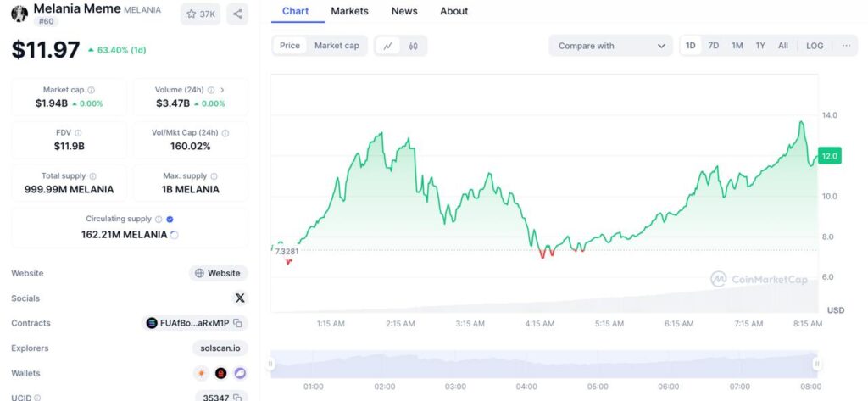Toggle chart to Market cap

[337, 46]
